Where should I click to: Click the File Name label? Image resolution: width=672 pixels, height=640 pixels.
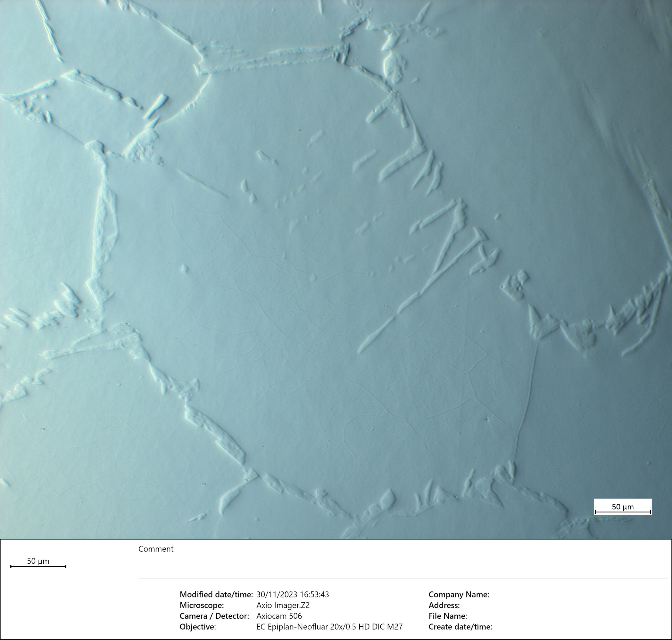[447, 616]
